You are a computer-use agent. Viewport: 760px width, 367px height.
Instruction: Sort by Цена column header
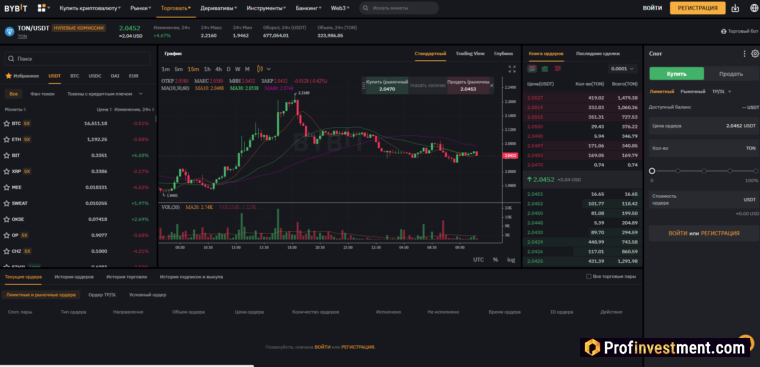tap(105, 110)
